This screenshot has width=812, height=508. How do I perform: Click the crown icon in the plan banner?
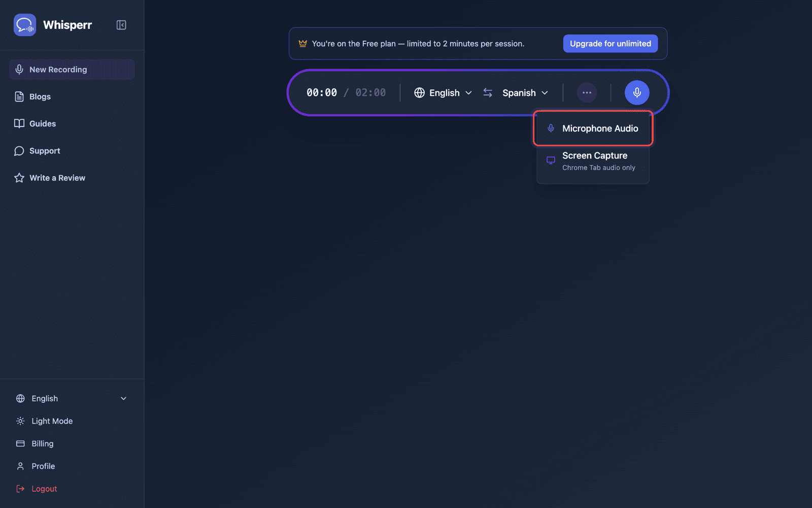coord(303,44)
